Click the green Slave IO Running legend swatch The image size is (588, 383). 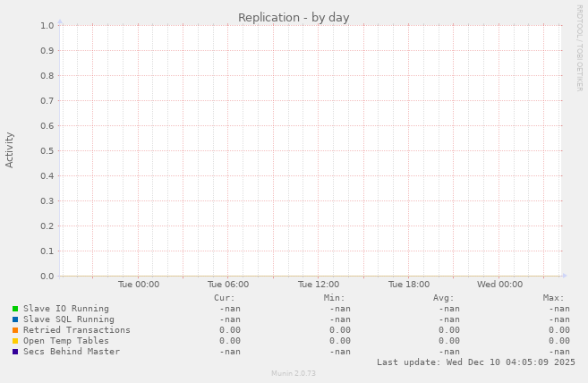coord(15,309)
